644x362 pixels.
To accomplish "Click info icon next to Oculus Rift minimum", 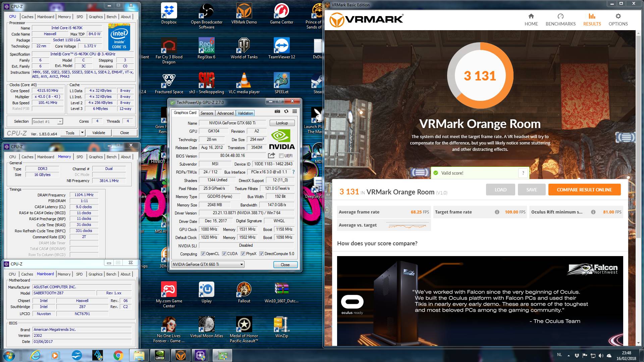I will coord(593,212).
